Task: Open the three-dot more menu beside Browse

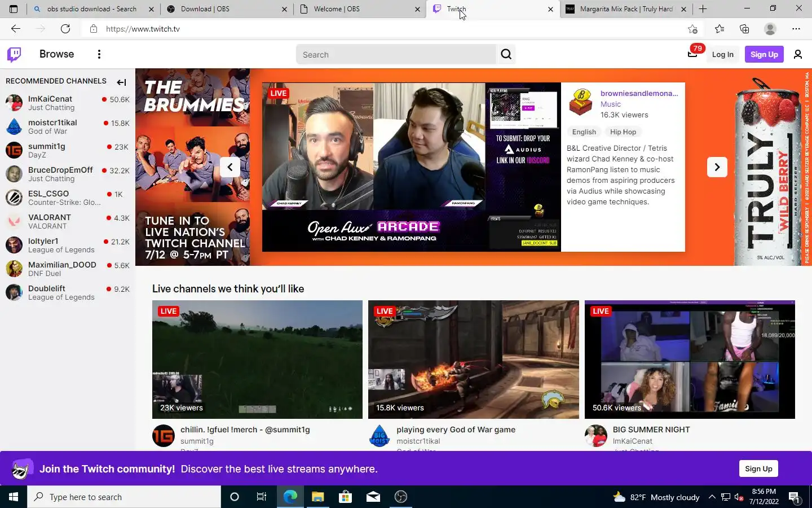Action: [99, 54]
